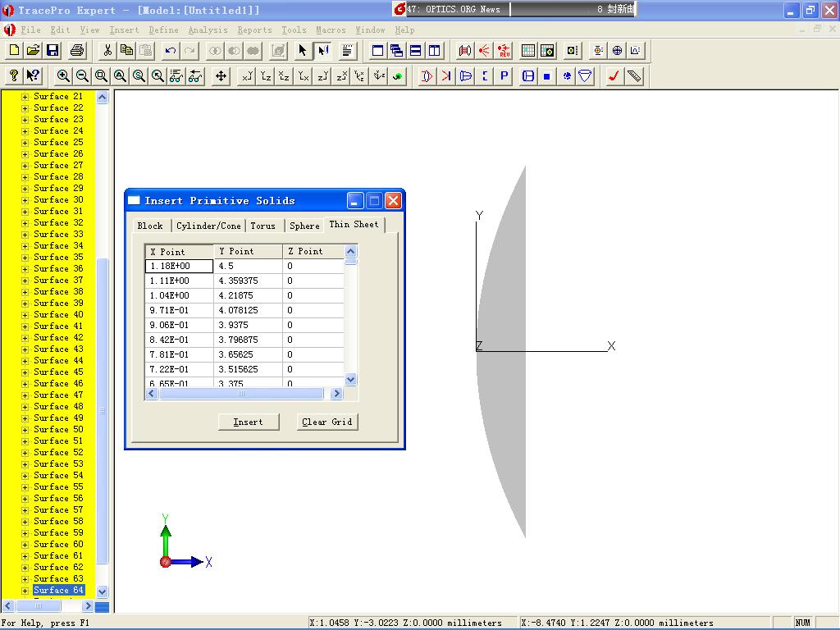
Task: Click the question mark Help icon
Action: [14, 76]
